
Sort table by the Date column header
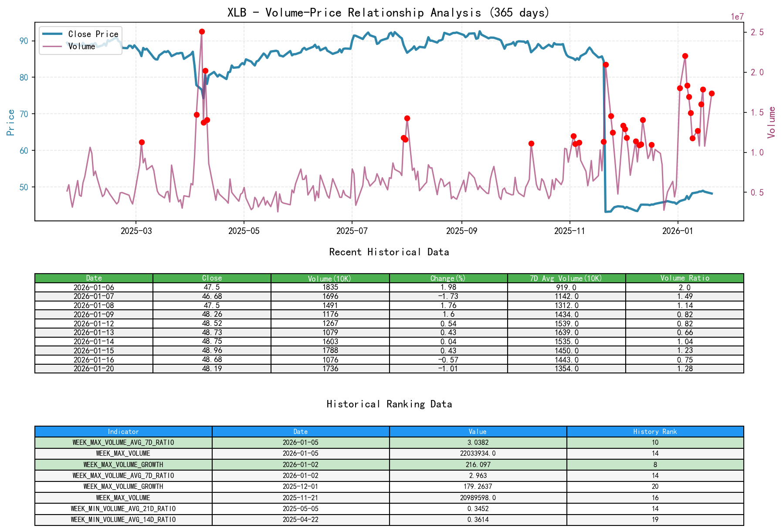94,278
